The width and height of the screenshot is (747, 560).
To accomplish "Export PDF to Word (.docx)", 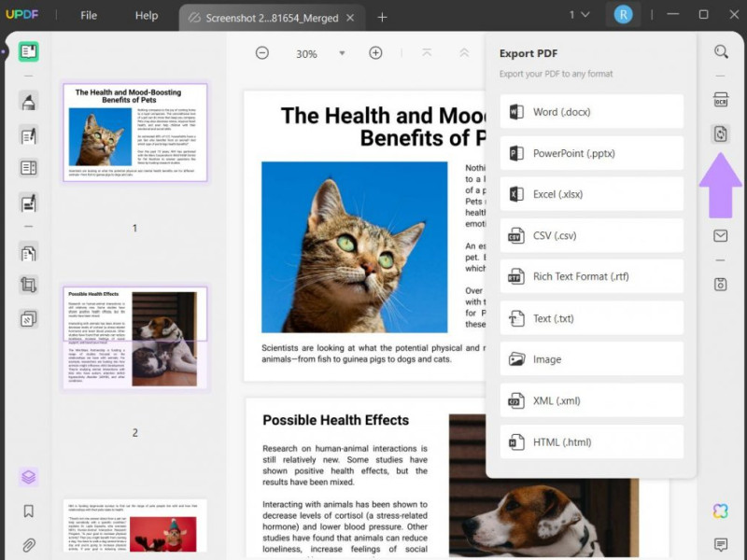I will click(x=592, y=112).
